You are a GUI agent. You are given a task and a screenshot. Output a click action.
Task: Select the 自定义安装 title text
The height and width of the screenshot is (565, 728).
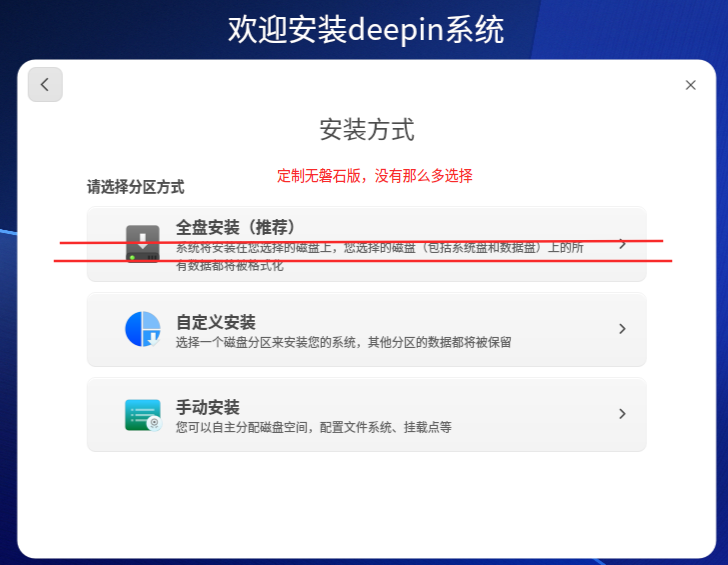216,322
